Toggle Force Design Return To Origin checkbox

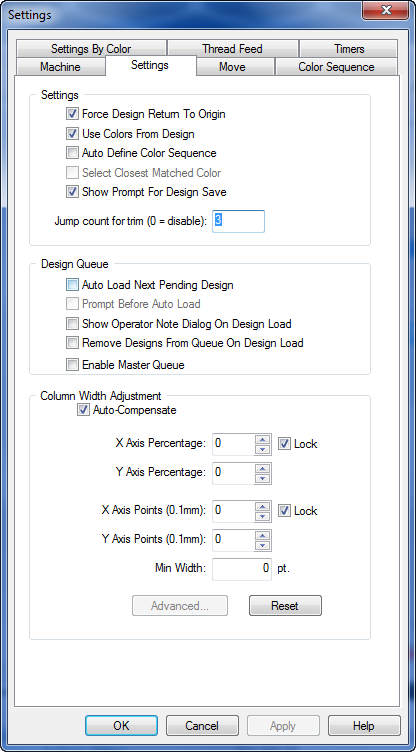pos(72,114)
